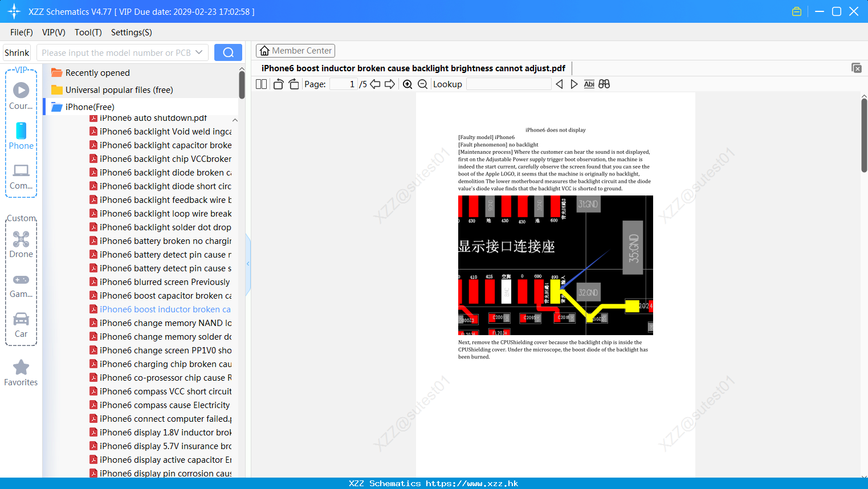Open the File(F) menu

coord(22,32)
